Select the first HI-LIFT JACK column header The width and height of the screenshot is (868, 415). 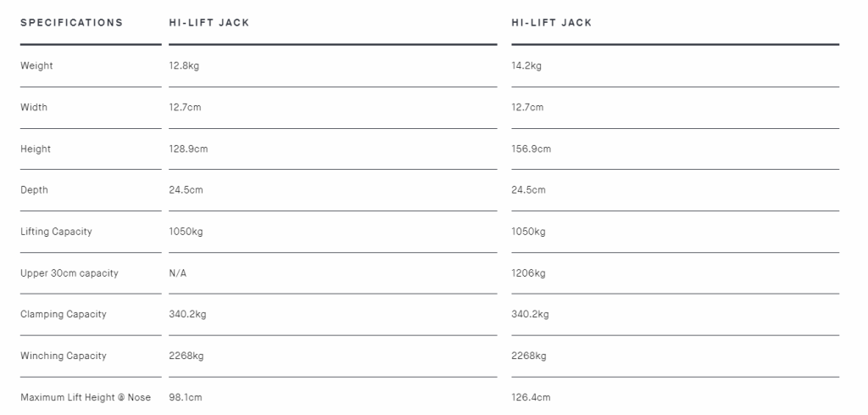[x=209, y=23]
